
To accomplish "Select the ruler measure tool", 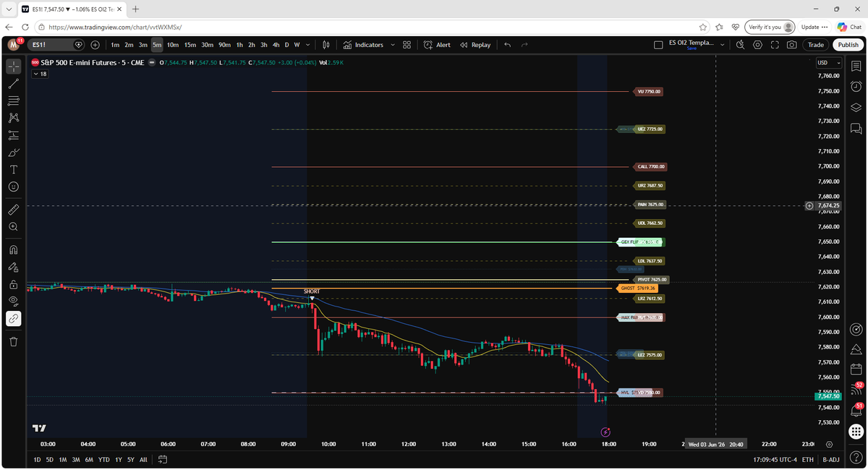I will (14, 210).
